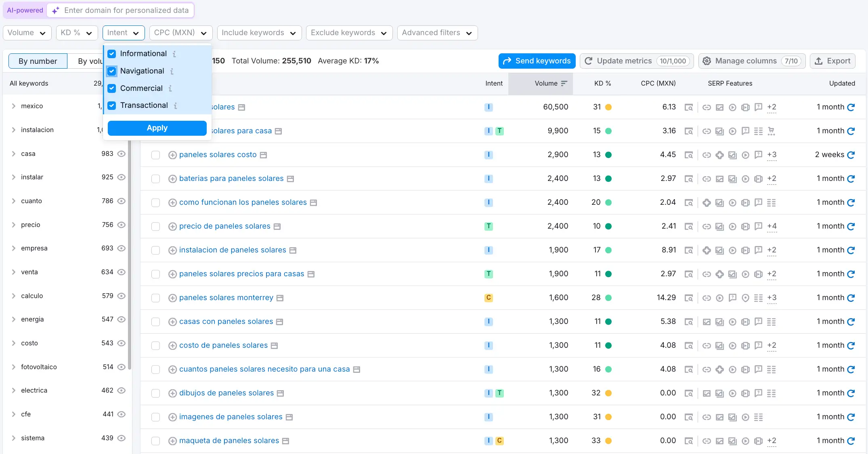Switch to By number tab
The width and height of the screenshot is (868, 454).
click(38, 61)
